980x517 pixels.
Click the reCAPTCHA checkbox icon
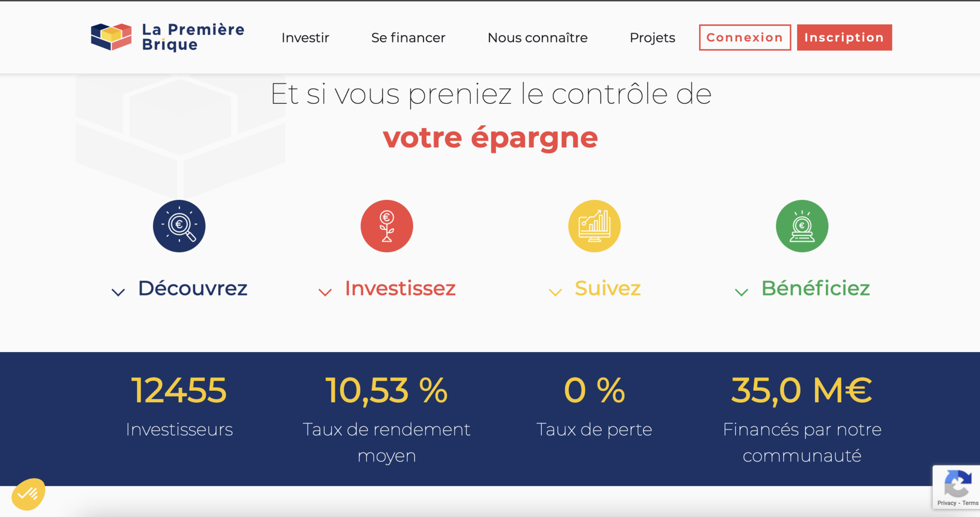(958, 487)
